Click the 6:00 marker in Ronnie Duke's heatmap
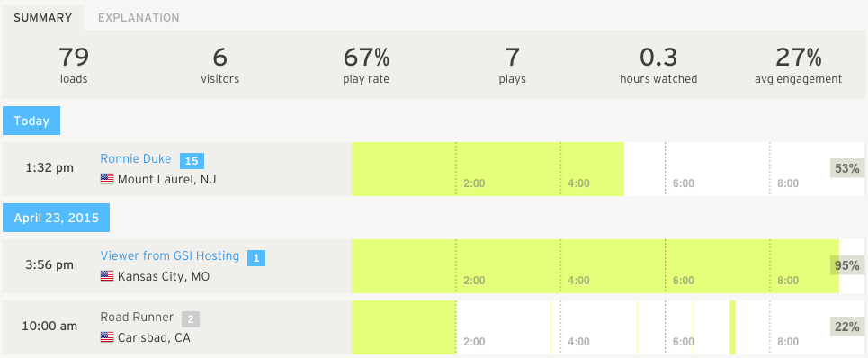This screenshot has height=358, width=868. [x=683, y=183]
